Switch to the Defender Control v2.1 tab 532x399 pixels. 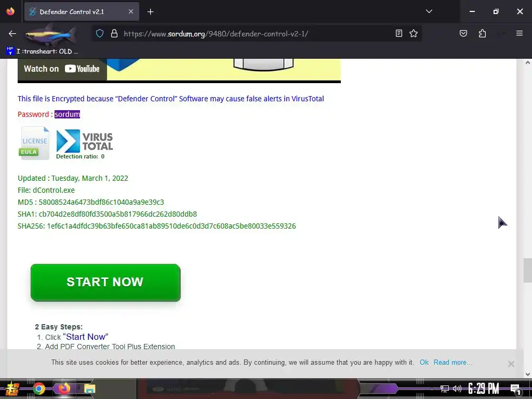pos(82,12)
